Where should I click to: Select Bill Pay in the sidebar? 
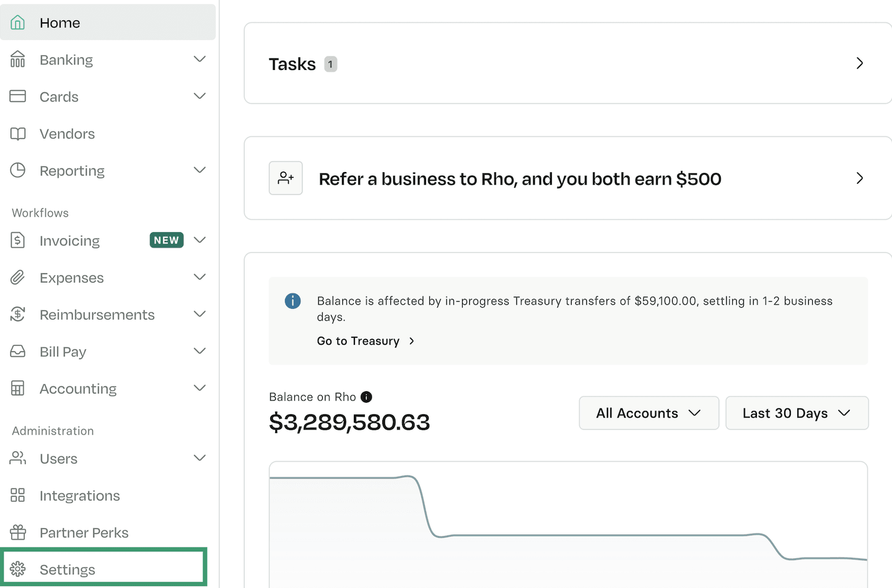click(x=63, y=352)
